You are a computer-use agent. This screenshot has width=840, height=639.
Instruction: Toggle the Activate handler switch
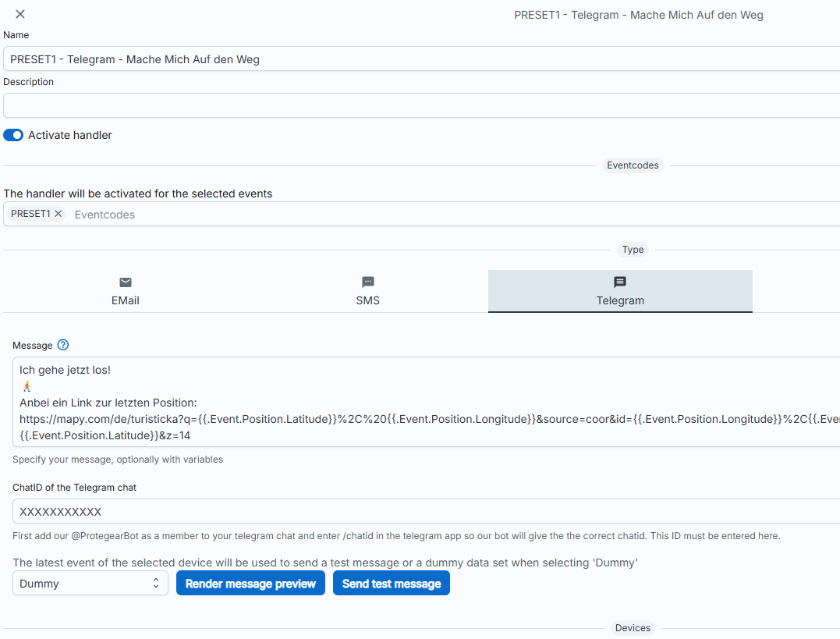13,135
